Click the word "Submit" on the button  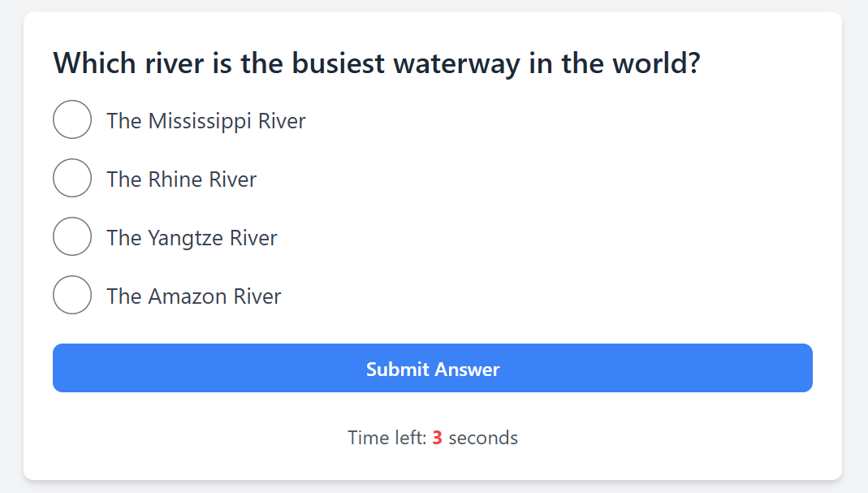[396, 370]
